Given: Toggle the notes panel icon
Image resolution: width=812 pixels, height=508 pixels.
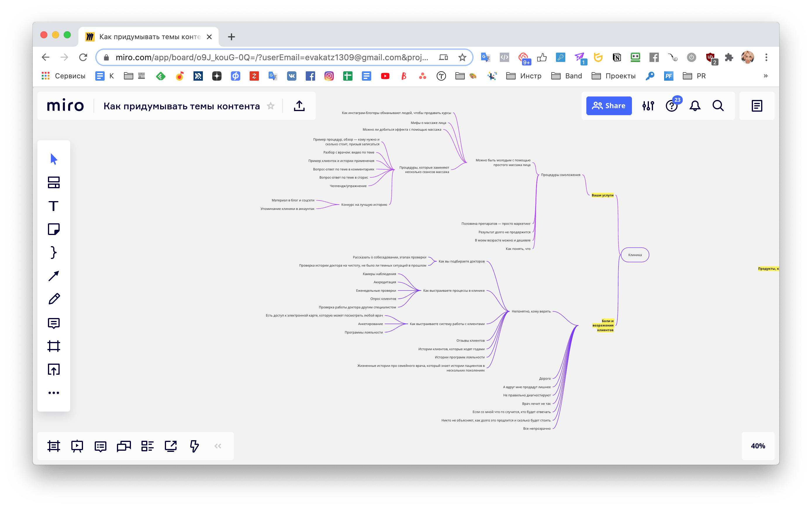Looking at the screenshot, I should [x=756, y=106].
